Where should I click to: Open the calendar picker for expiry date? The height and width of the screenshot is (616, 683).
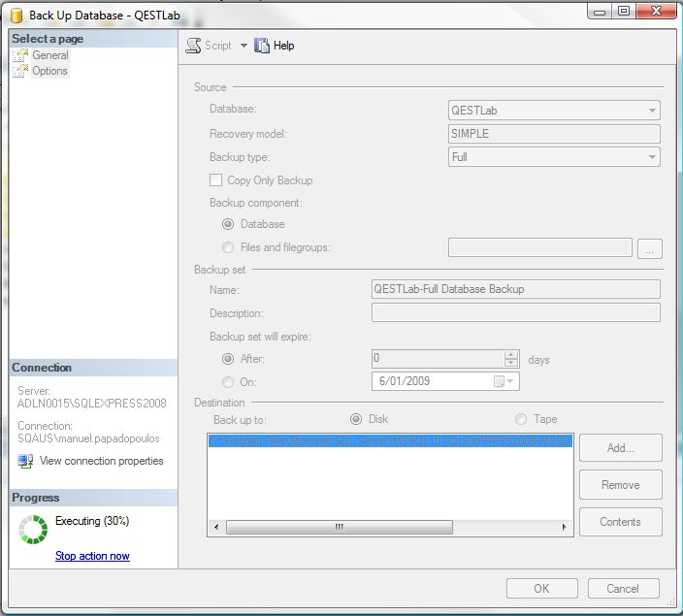click(500, 381)
